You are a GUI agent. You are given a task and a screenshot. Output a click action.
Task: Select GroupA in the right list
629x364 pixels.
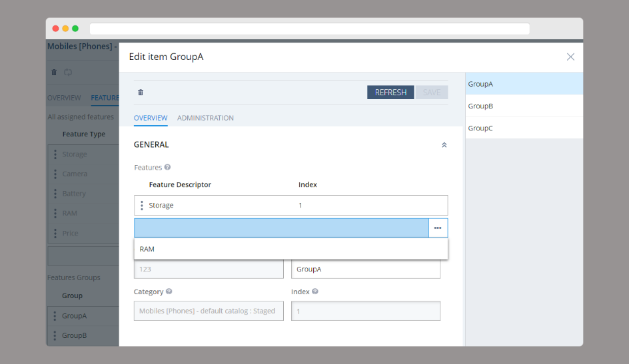[x=524, y=84]
